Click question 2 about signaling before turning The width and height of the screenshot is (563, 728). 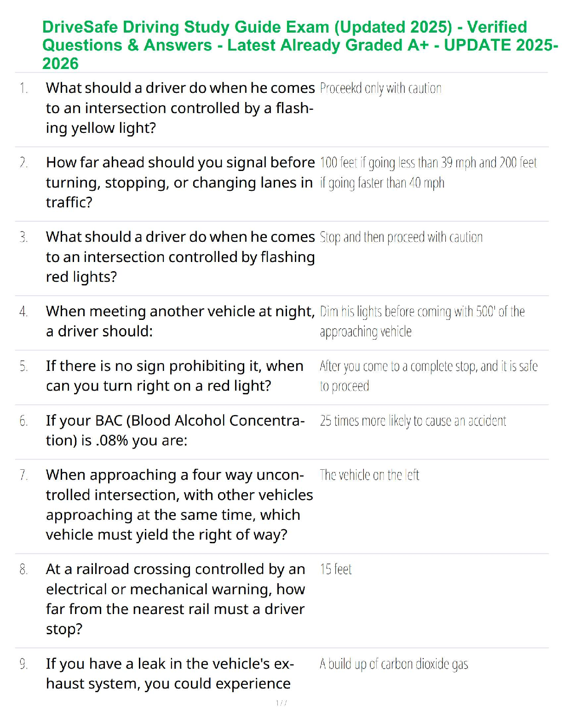tap(180, 182)
